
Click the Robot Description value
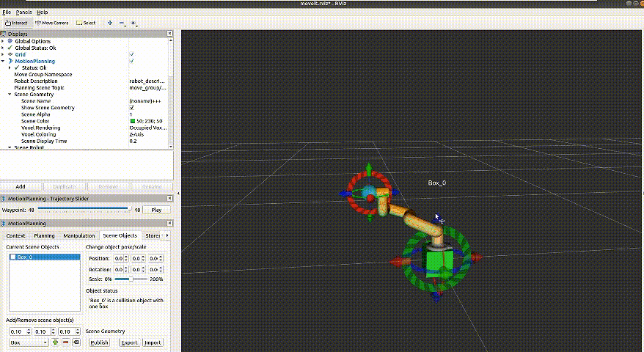coord(147,81)
